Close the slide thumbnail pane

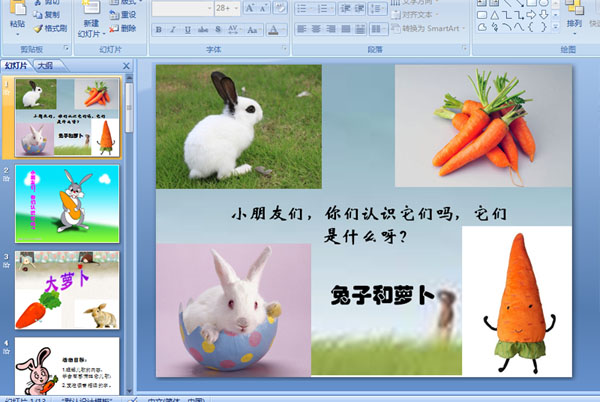pyautogui.click(x=126, y=66)
